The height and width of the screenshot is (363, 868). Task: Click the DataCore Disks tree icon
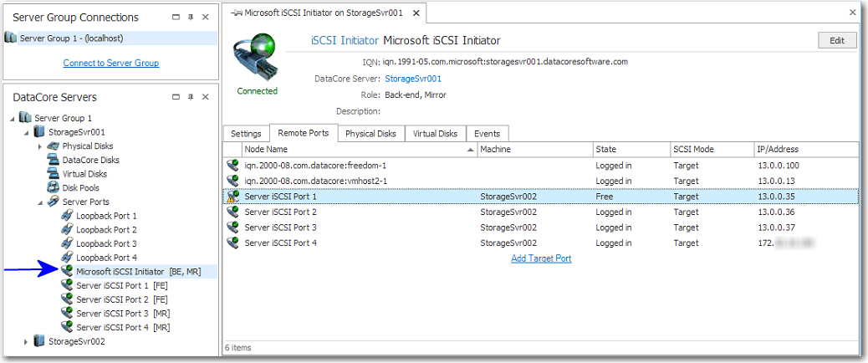point(54,160)
